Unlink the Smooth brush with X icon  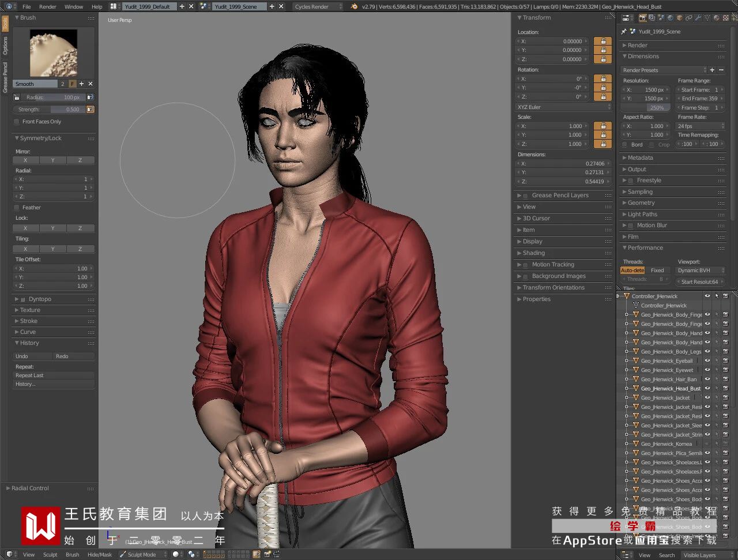91,84
